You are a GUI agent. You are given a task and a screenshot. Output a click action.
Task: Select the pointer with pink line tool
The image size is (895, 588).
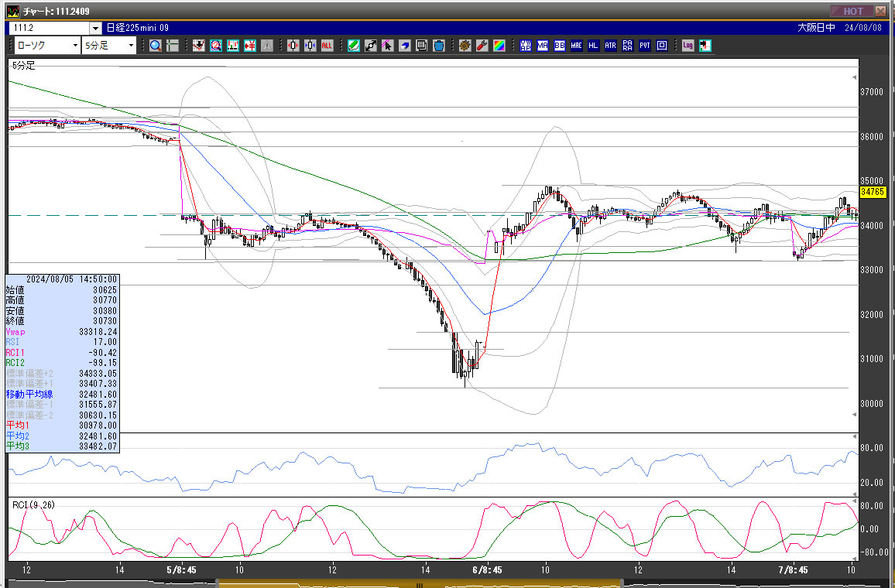[388, 46]
